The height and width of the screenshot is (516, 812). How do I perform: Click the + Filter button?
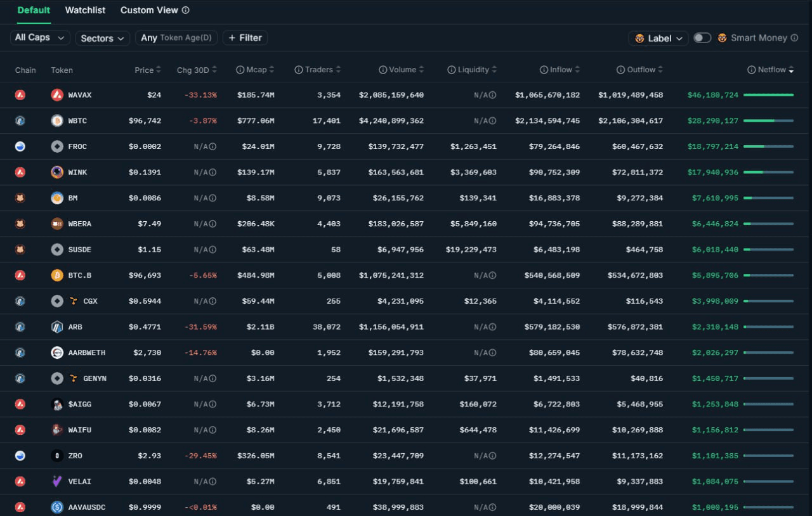[245, 38]
